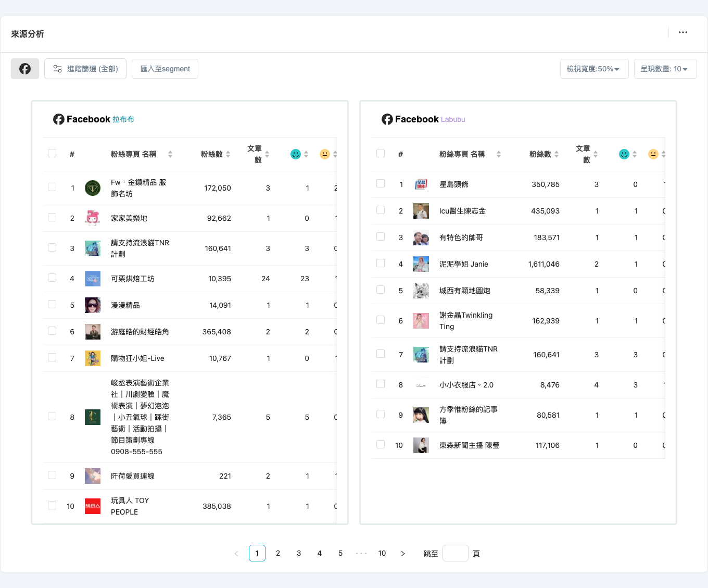Click the 星島頭條 page avatar
The width and height of the screenshot is (708, 588).
(421, 184)
